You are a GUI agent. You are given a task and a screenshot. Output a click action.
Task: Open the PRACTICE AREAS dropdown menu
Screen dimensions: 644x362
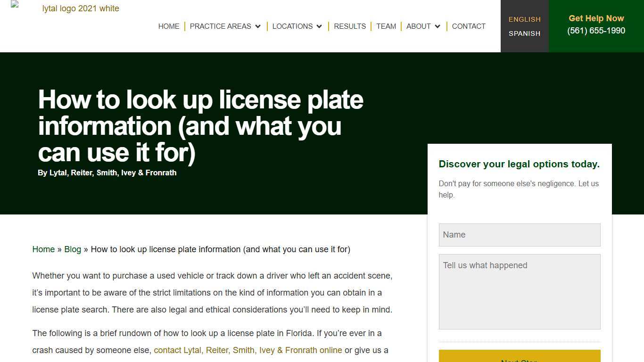[x=221, y=26]
